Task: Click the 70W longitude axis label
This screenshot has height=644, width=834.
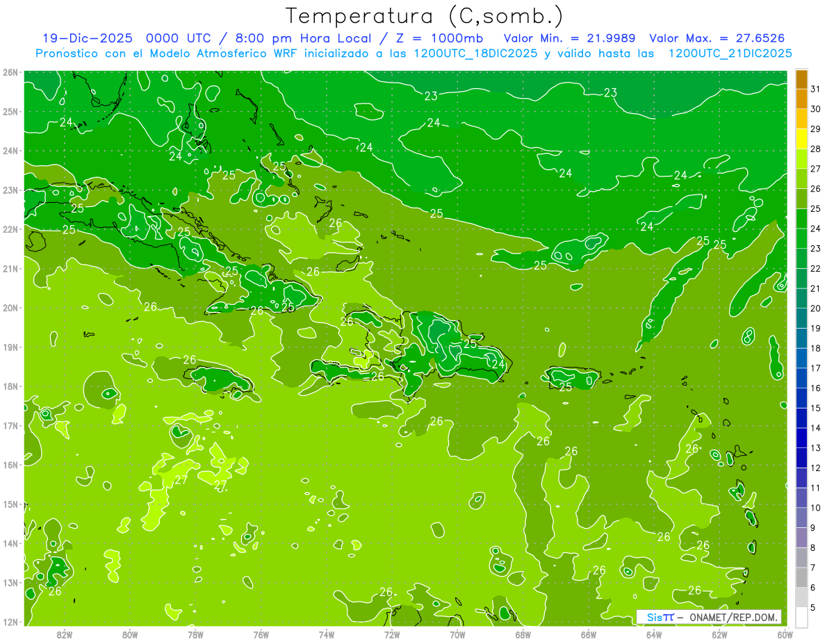Action: (457, 634)
